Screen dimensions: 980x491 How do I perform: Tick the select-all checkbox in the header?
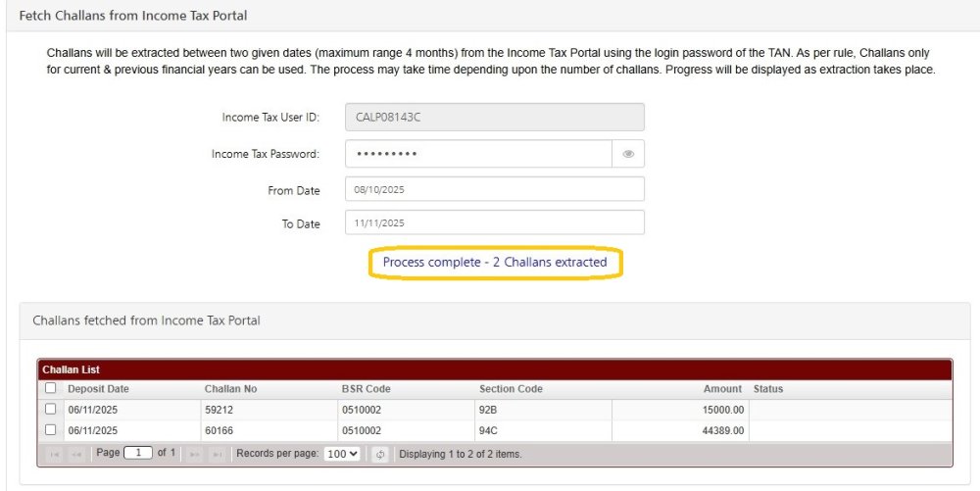[x=51, y=388]
